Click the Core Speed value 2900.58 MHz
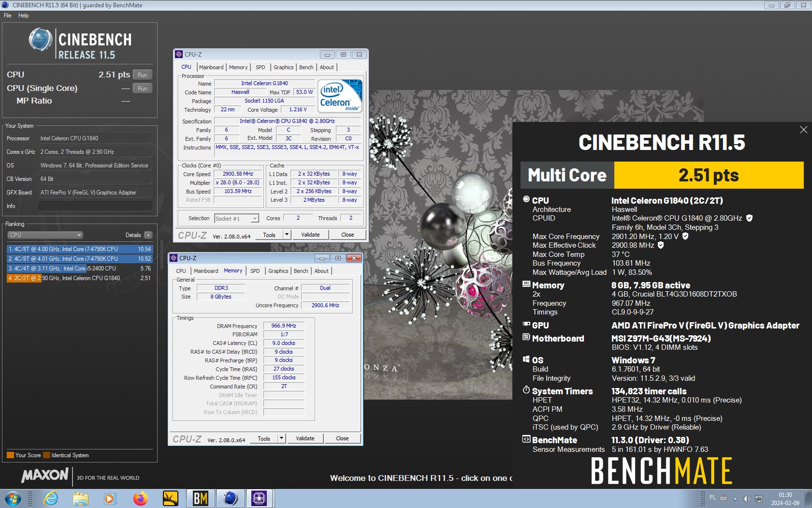This screenshot has height=508, width=812. coord(238,174)
